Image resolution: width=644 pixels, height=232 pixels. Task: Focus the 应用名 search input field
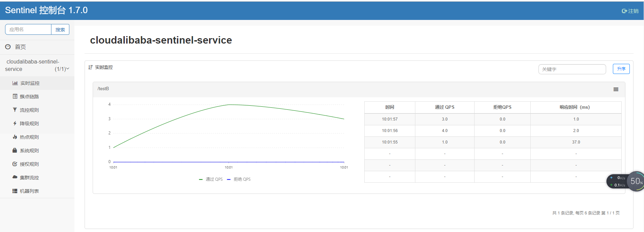[x=28, y=29]
